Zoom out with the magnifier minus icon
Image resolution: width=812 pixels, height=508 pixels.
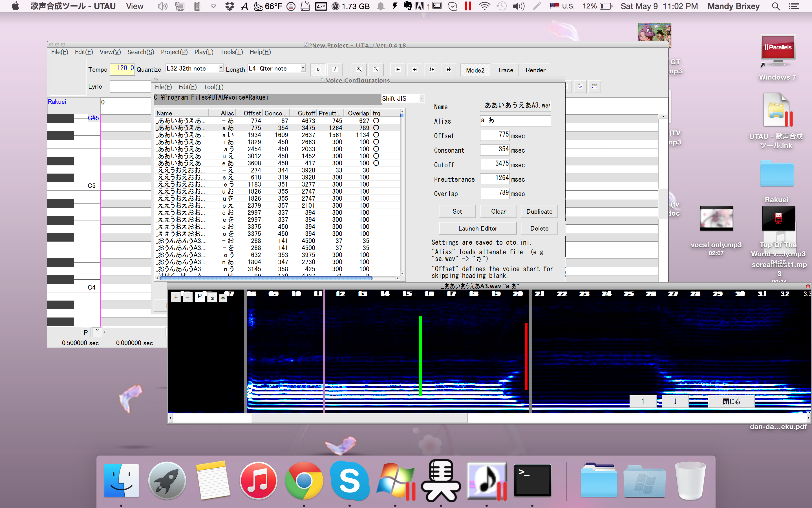(x=376, y=69)
